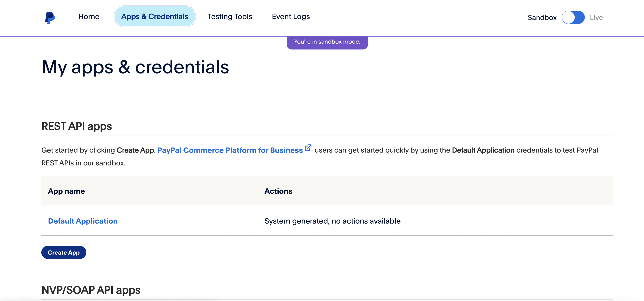
Task: Click the My apps & credentials title
Action: pos(135,67)
